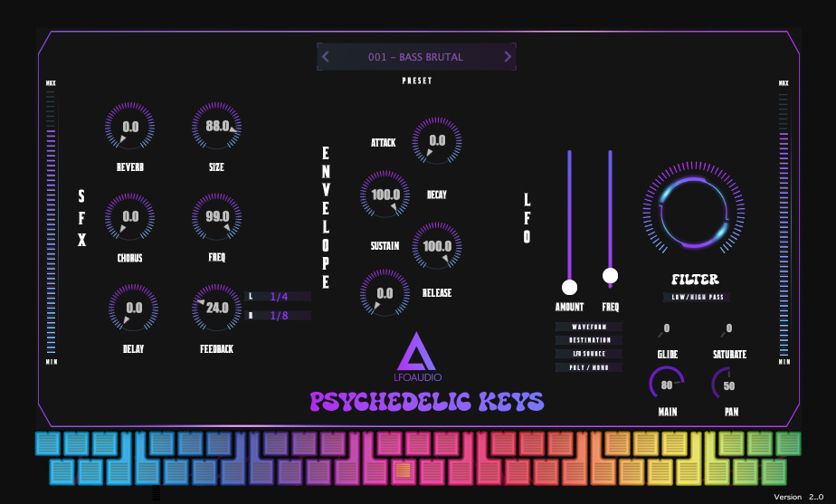Click the Reverb knob
This screenshot has height=504, width=836.
tap(129, 127)
